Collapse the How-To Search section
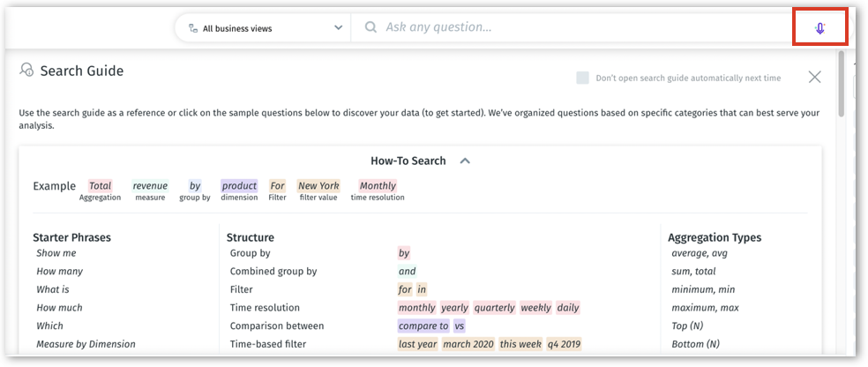This screenshot has height=367, width=868. click(x=465, y=161)
